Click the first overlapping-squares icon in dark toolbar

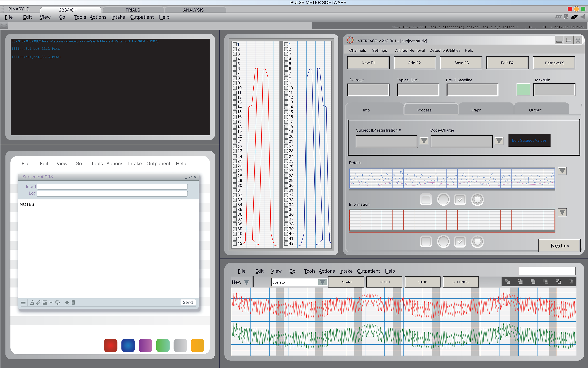click(507, 282)
